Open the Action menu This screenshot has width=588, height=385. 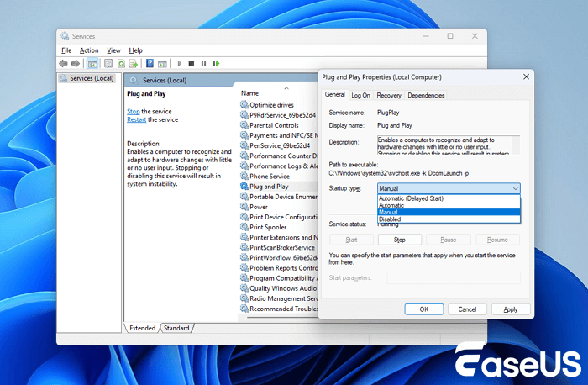89,50
